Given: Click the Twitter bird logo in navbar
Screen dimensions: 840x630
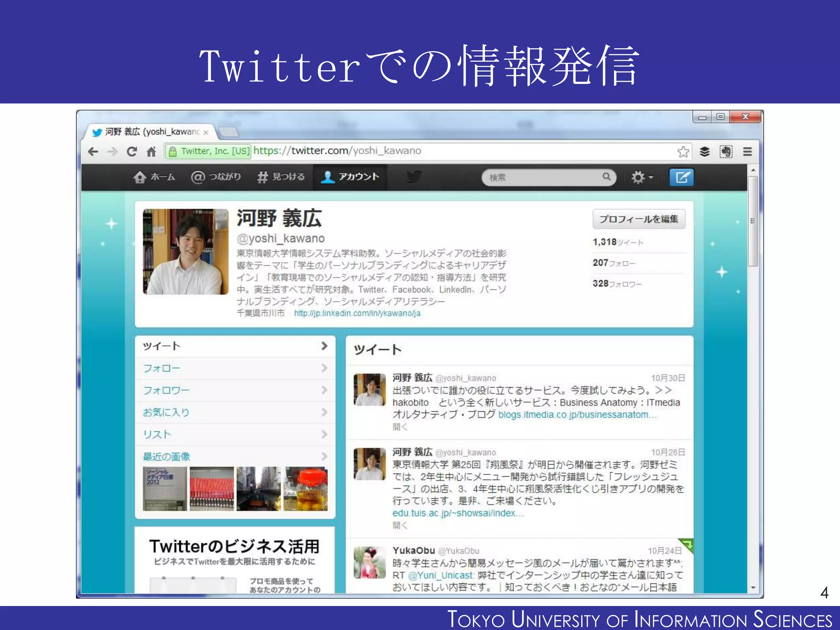Looking at the screenshot, I should pyautogui.click(x=414, y=177).
